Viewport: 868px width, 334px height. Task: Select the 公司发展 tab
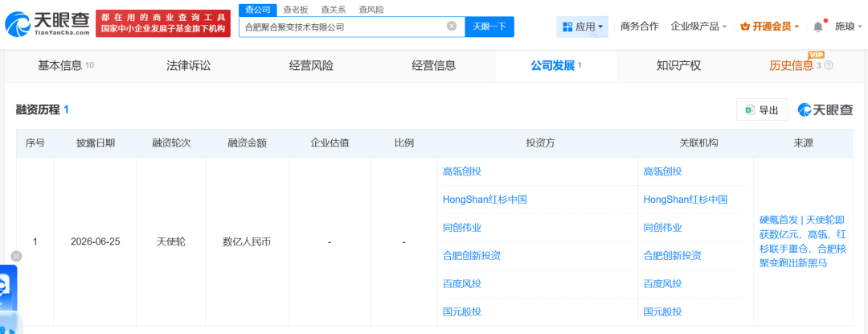pos(556,65)
